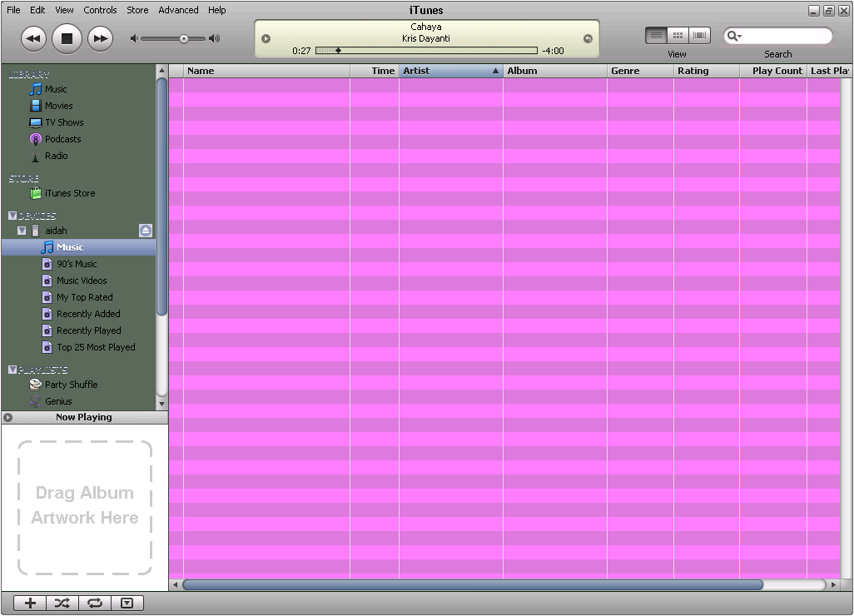Screen dimensions: 854x616
Task: Switch to Cover Flow view
Action: click(x=700, y=36)
